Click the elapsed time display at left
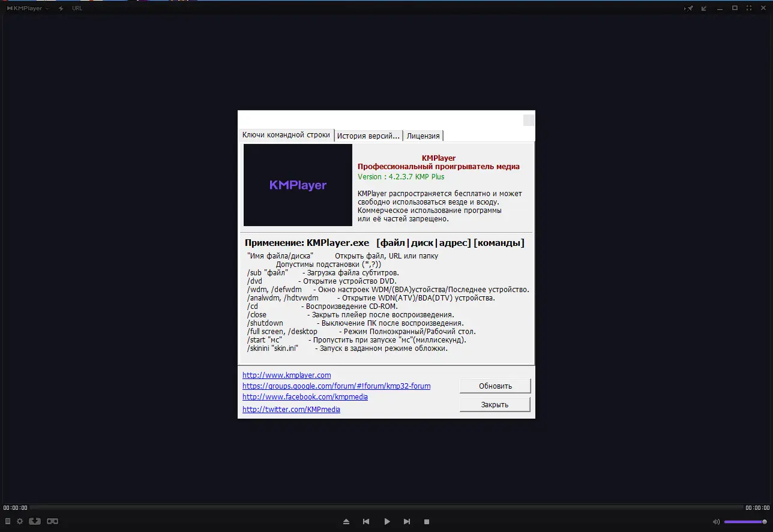The height and width of the screenshot is (532, 773). tap(15, 508)
